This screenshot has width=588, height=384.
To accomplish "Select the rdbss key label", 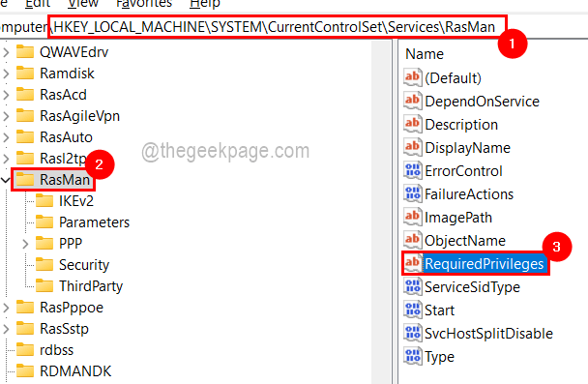I will [57, 350].
